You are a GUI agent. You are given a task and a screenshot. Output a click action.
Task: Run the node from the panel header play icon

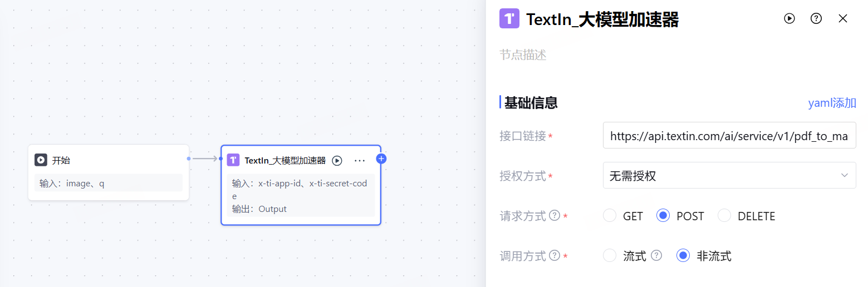click(789, 18)
